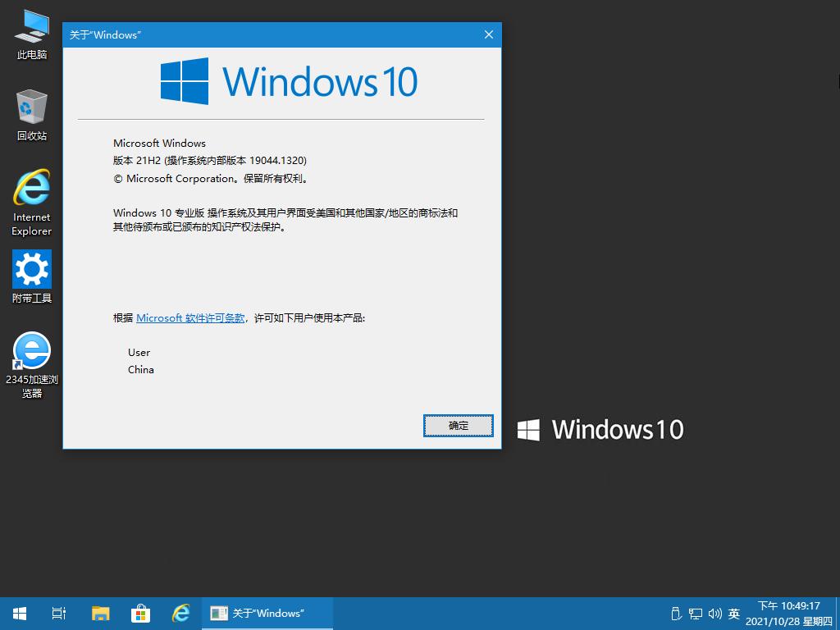Click the Show Desktop strip at the taskbar edge
Image resolution: width=840 pixels, height=630 pixels.
[x=838, y=614]
